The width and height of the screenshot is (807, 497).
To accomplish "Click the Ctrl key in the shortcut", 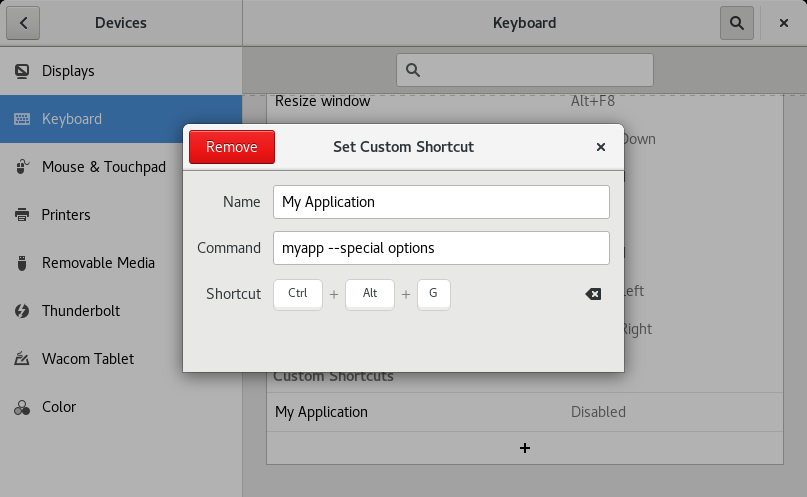I will [x=297, y=294].
